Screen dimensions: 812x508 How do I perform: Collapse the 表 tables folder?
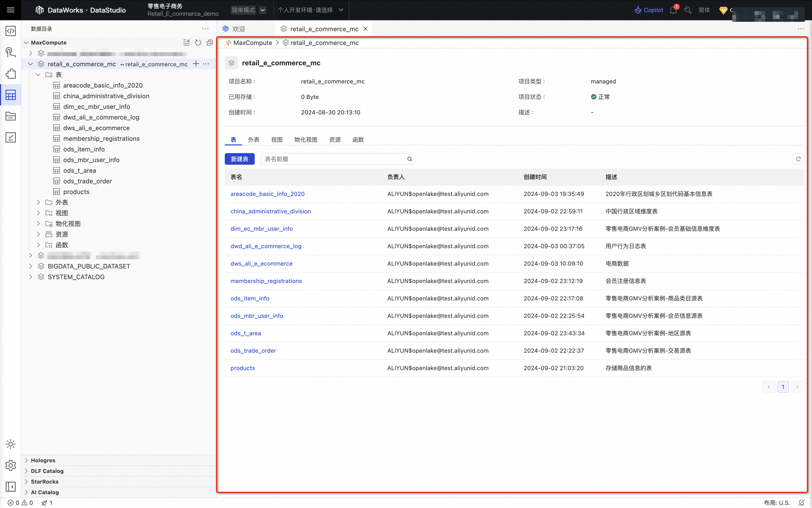coord(38,75)
